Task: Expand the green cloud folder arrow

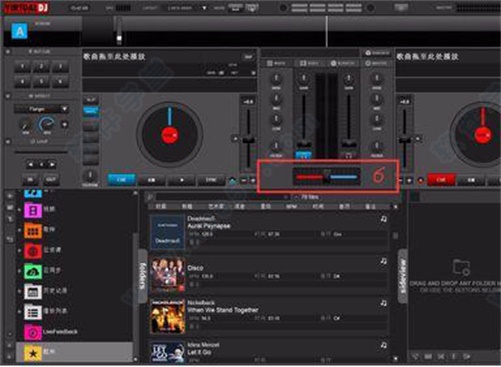Action: click(x=19, y=272)
